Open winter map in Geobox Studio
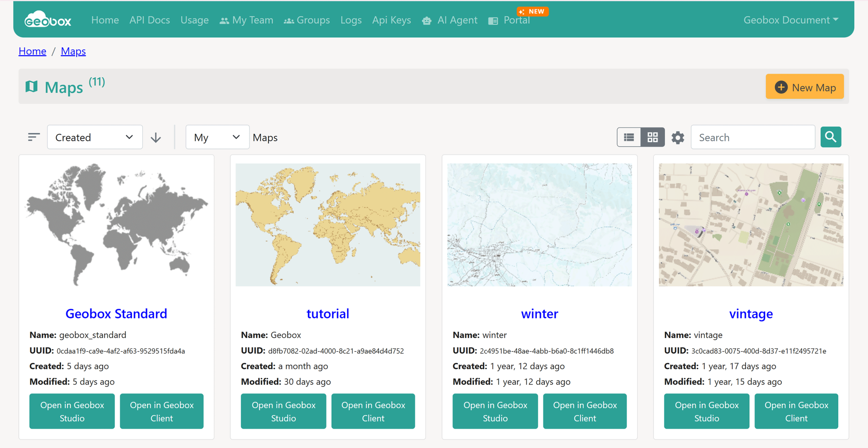Screen dimensions: 868x448 [495, 411]
